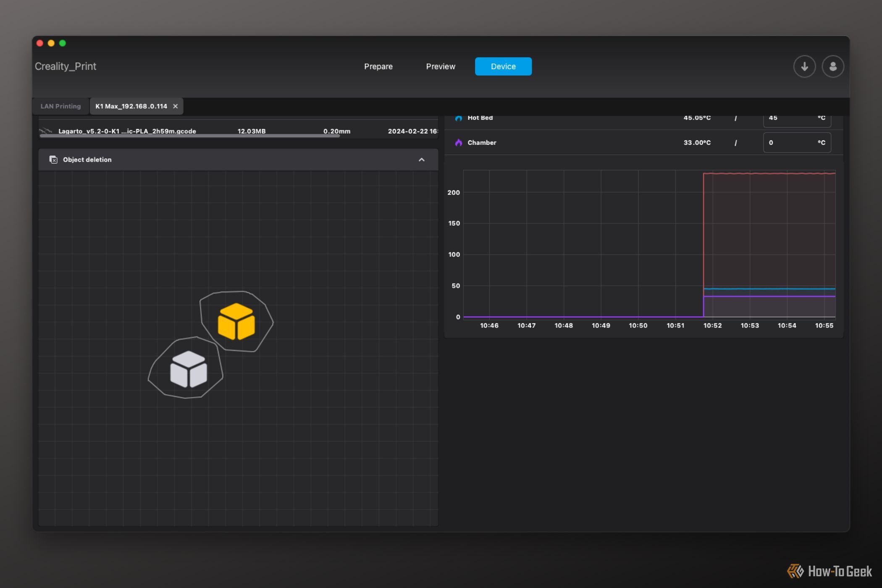This screenshot has height=588, width=882.
Task: Open the LAN Printing tab
Action: point(60,106)
